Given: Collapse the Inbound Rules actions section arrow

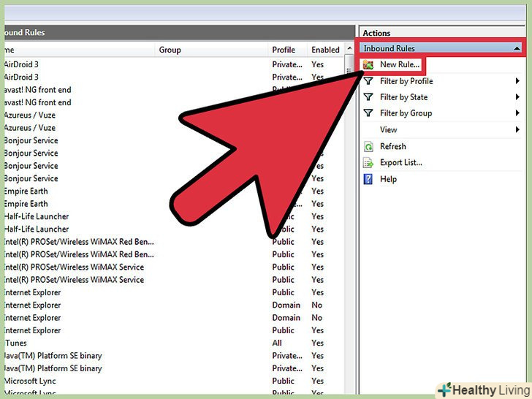Looking at the screenshot, I should click(517, 48).
